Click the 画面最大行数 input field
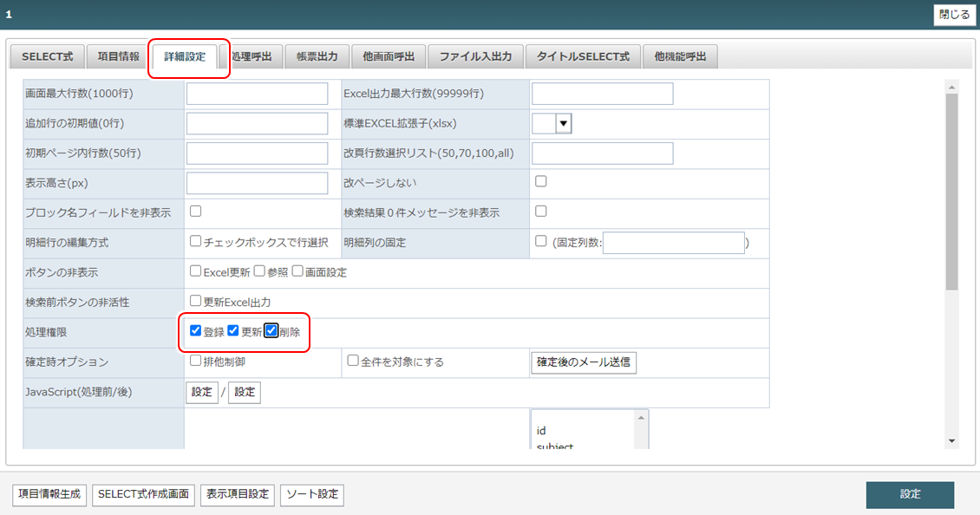This screenshot has height=515, width=980. 257,94
